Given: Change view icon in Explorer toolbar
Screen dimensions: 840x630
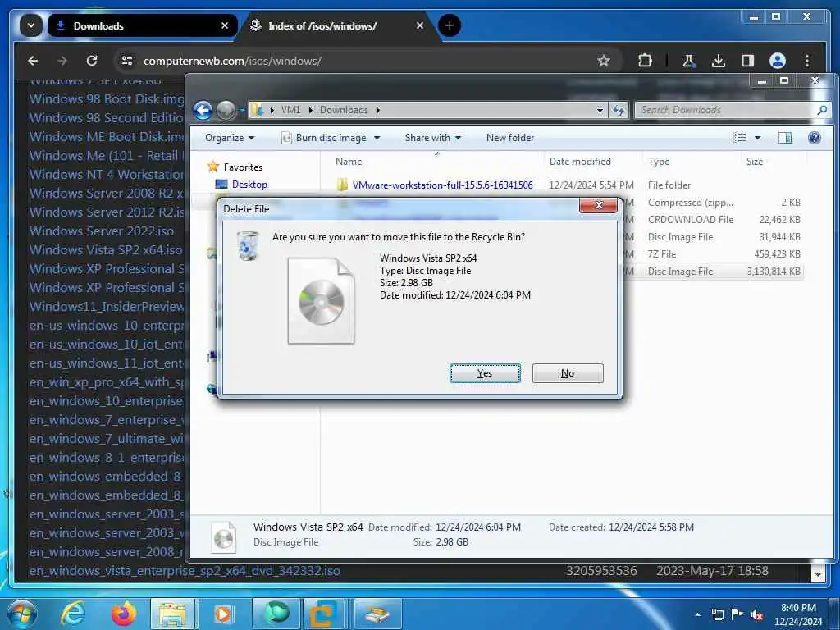Looking at the screenshot, I should coord(740,138).
